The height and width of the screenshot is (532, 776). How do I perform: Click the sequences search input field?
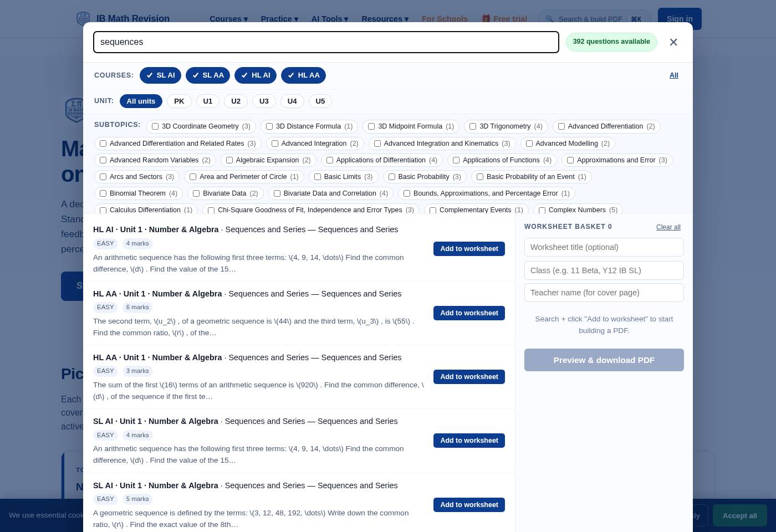pos(326,42)
